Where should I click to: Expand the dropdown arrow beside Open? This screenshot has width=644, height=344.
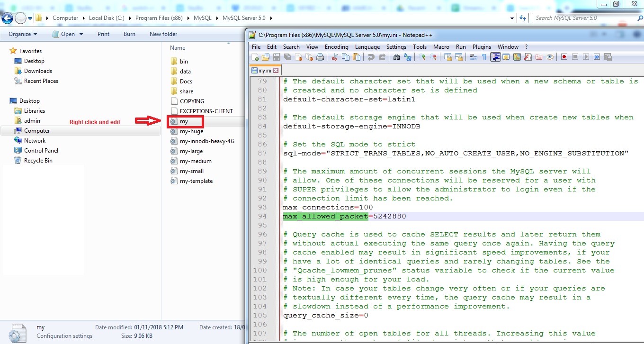81,34
